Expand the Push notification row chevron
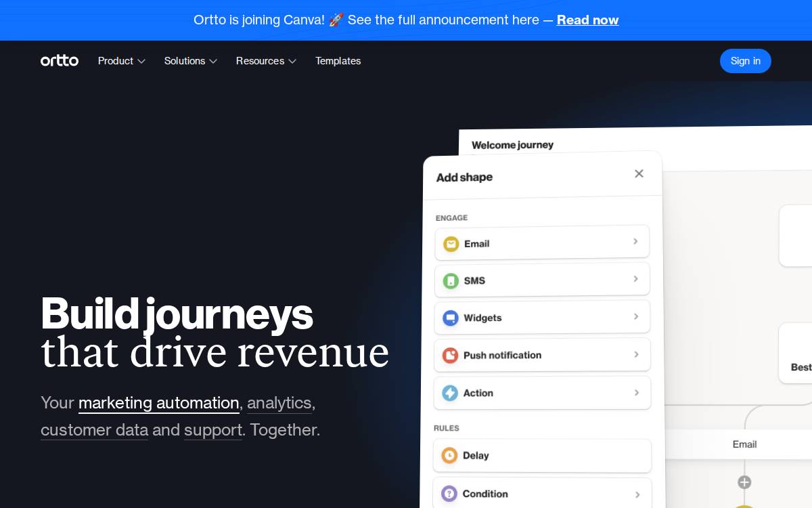 click(x=636, y=354)
